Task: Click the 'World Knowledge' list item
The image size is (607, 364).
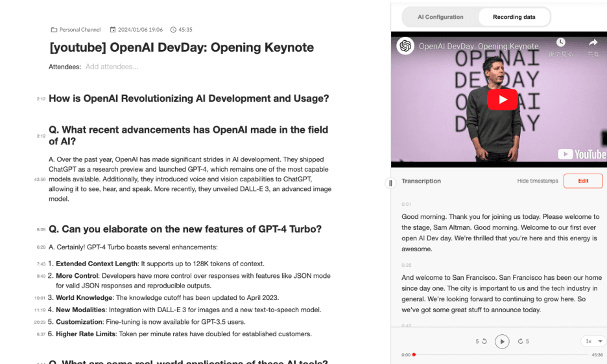Action: 163,298
